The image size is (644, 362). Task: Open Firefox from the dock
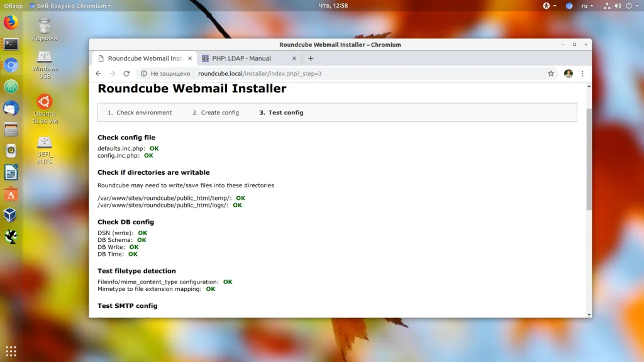tap(11, 22)
